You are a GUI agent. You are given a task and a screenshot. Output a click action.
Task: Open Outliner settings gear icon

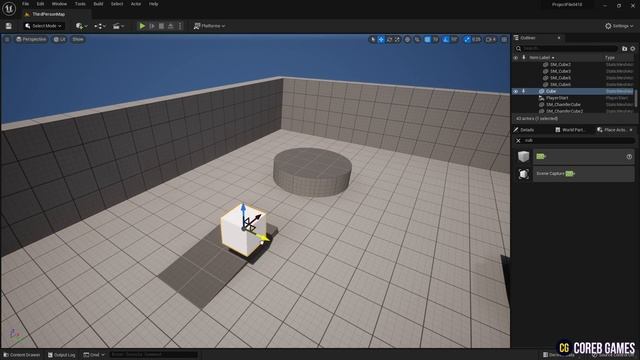(633, 49)
